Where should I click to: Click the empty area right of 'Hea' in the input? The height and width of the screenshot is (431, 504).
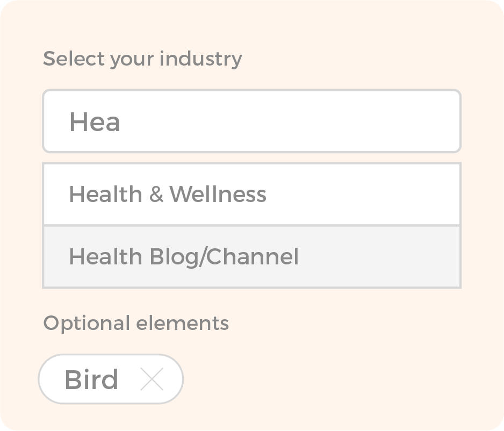point(290,121)
